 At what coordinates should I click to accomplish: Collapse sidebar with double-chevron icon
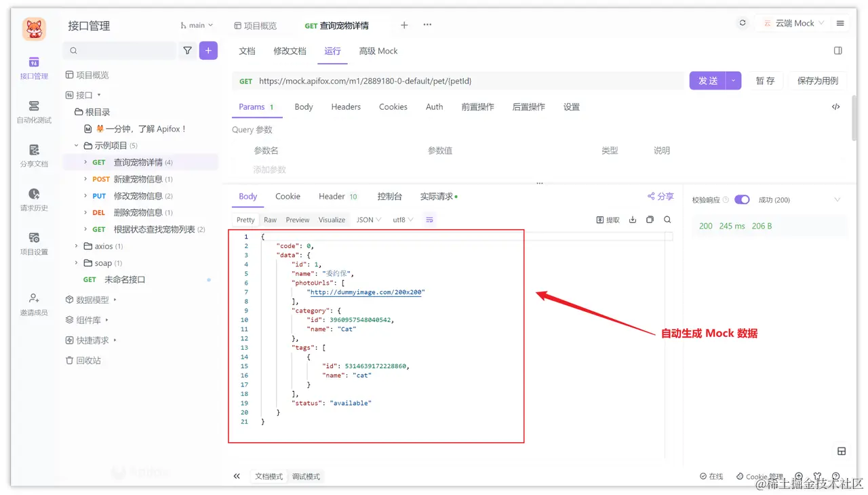click(237, 476)
